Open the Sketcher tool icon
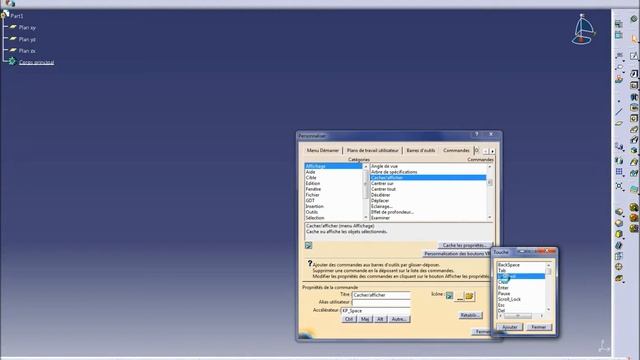This screenshot has height=360, width=640. click(x=634, y=56)
